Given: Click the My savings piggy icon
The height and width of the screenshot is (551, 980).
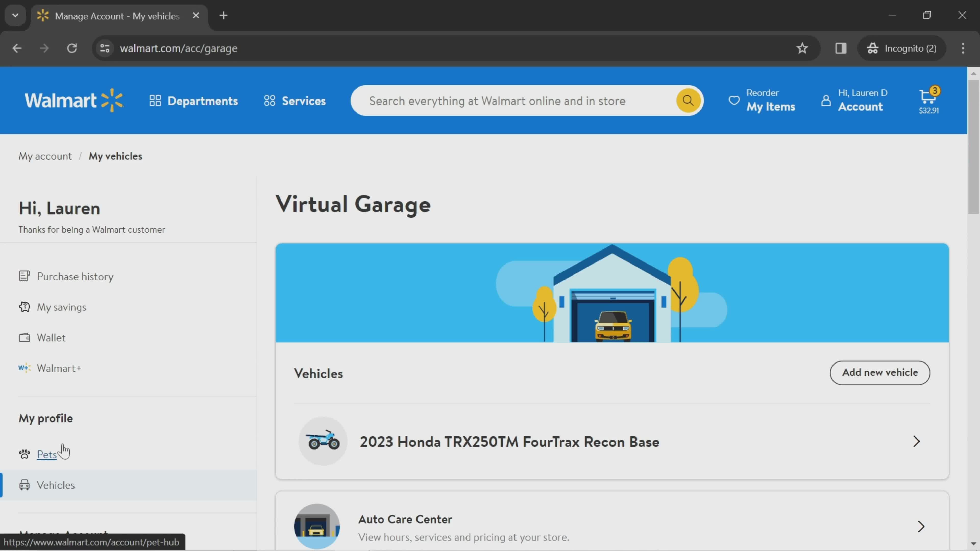Looking at the screenshot, I should (x=24, y=307).
